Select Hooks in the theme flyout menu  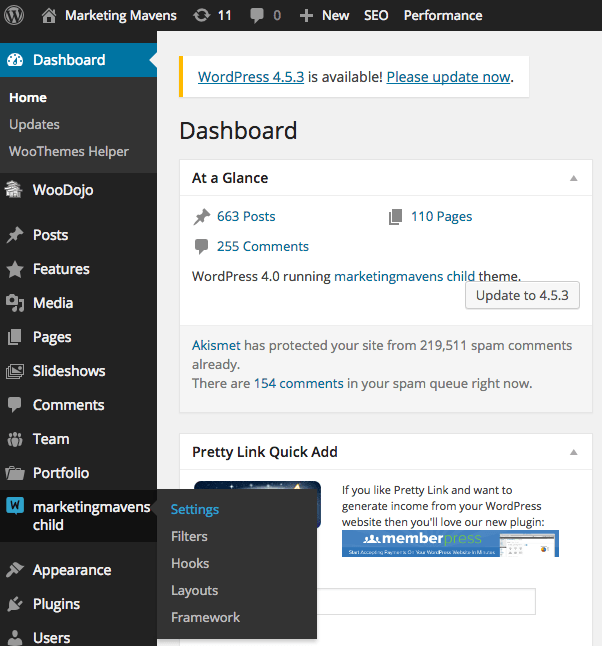pyautogui.click(x=190, y=564)
